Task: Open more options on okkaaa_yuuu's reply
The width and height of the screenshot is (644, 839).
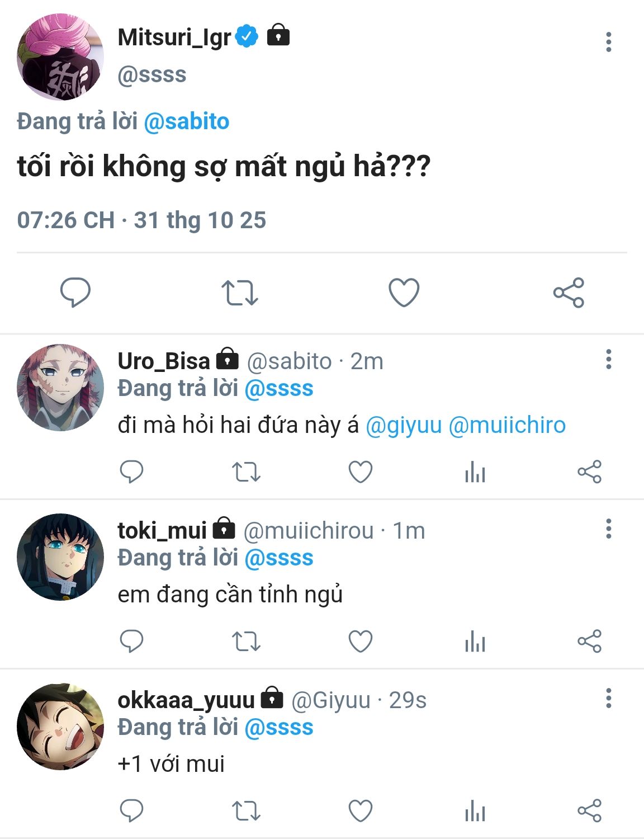Action: point(609,698)
